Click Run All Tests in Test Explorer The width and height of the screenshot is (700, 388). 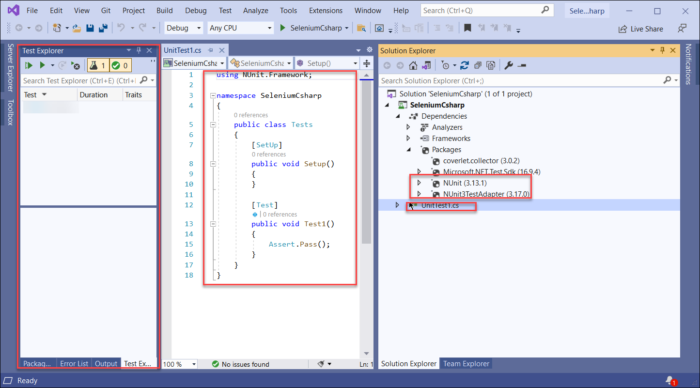(29, 66)
